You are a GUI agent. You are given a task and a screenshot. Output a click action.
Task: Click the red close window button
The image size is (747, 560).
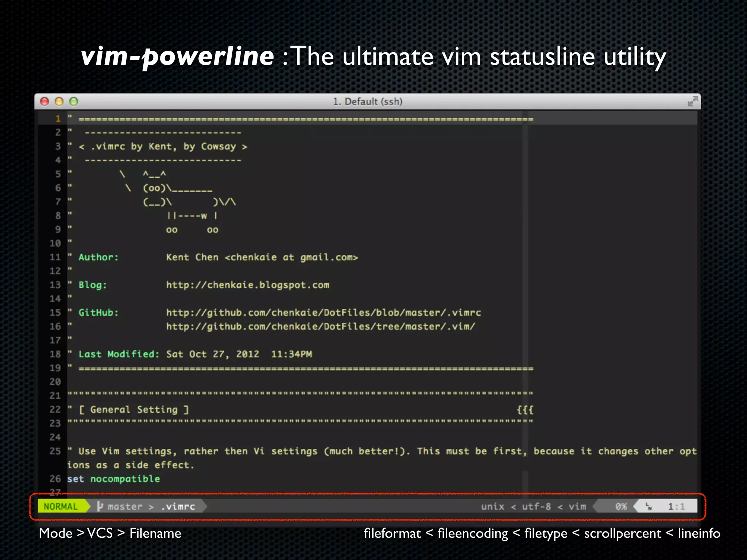pyautogui.click(x=44, y=101)
